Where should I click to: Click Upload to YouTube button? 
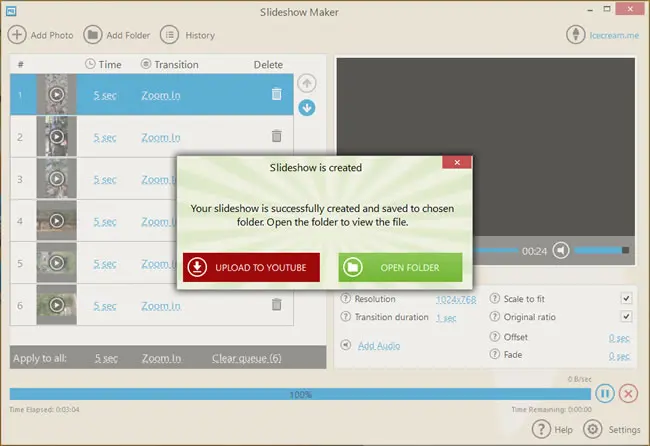[x=251, y=267]
